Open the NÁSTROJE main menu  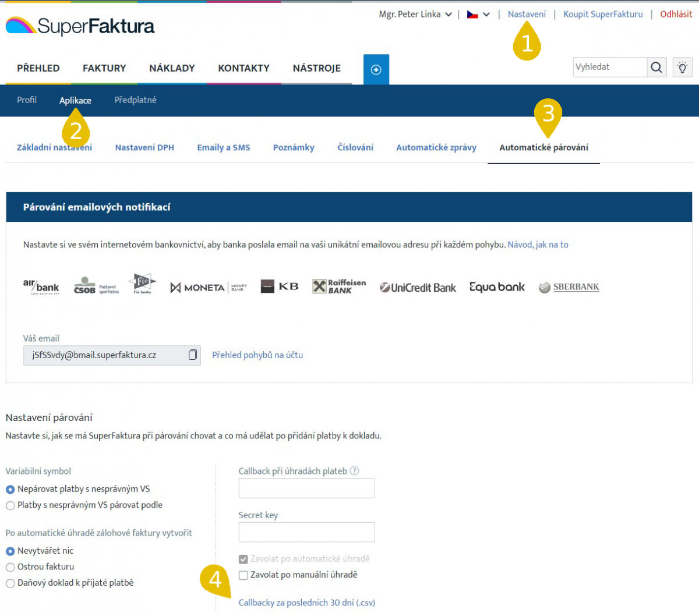pyautogui.click(x=317, y=68)
